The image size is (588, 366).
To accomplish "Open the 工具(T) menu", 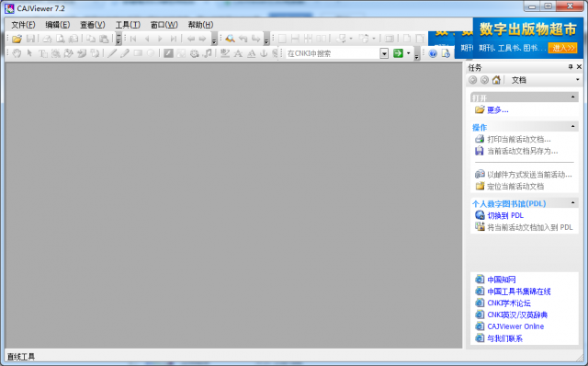I will point(128,25).
